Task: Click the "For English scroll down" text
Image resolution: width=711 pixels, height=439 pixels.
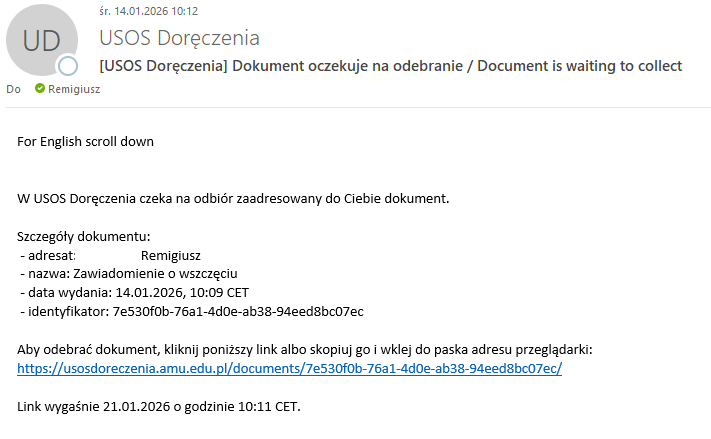Action: click(x=86, y=141)
